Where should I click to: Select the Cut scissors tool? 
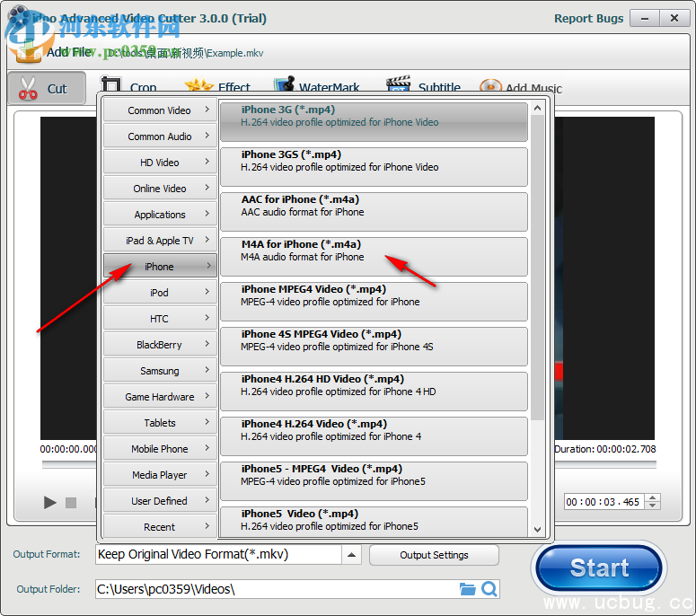coord(44,88)
